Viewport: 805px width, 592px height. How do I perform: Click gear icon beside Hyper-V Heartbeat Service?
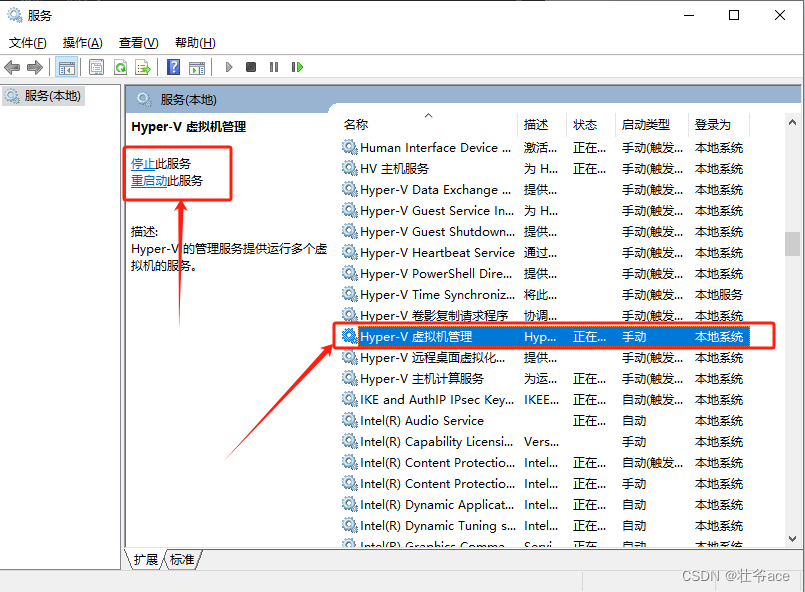[350, 253]
